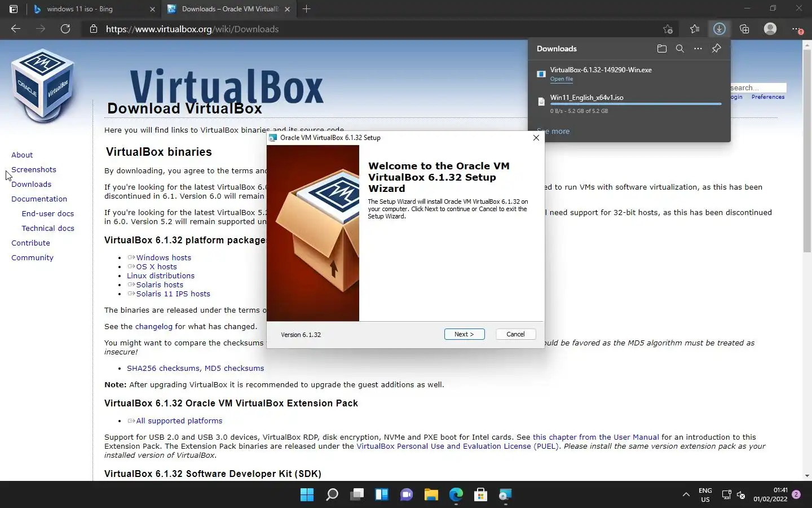Viewport: 812px width, 508px height.
Task: Open more options in Downloads panel
Action: (x=698, y=49)
